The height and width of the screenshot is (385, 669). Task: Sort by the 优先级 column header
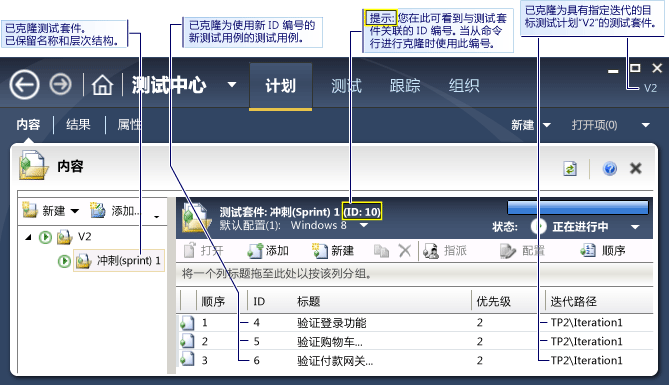(x=494, y=302)
